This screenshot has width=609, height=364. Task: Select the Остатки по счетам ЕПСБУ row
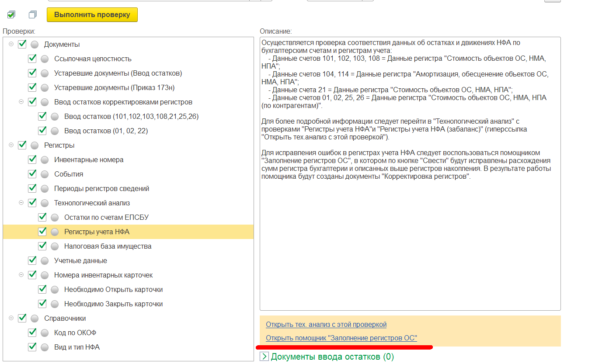click(128, 217)
